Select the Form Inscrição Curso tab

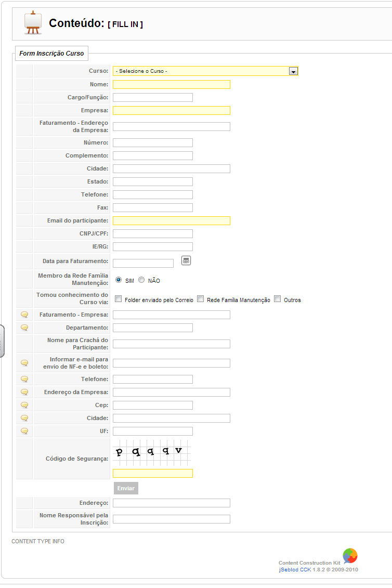point(51,54)
